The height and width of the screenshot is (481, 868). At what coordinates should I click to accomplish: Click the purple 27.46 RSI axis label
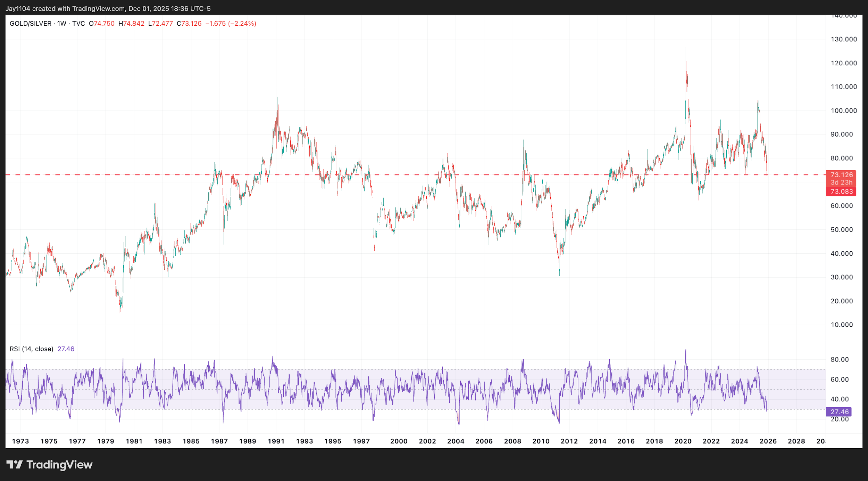point(839,412)
